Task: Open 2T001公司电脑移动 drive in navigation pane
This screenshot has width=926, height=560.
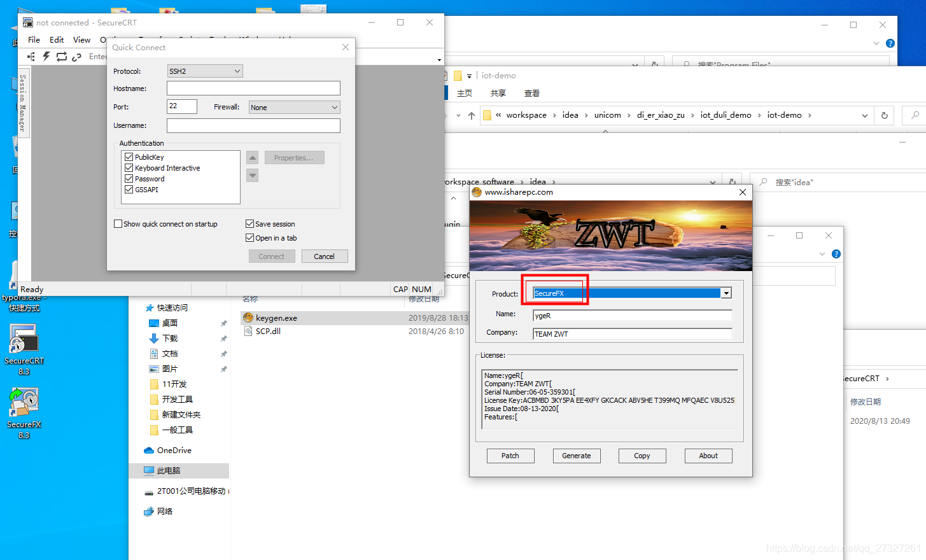Action: pos(192,491)
